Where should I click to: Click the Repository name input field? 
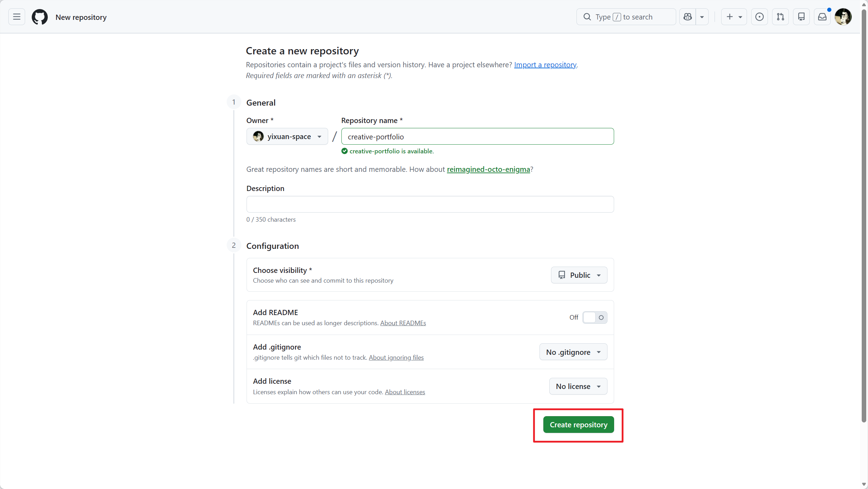click(477, 136)
